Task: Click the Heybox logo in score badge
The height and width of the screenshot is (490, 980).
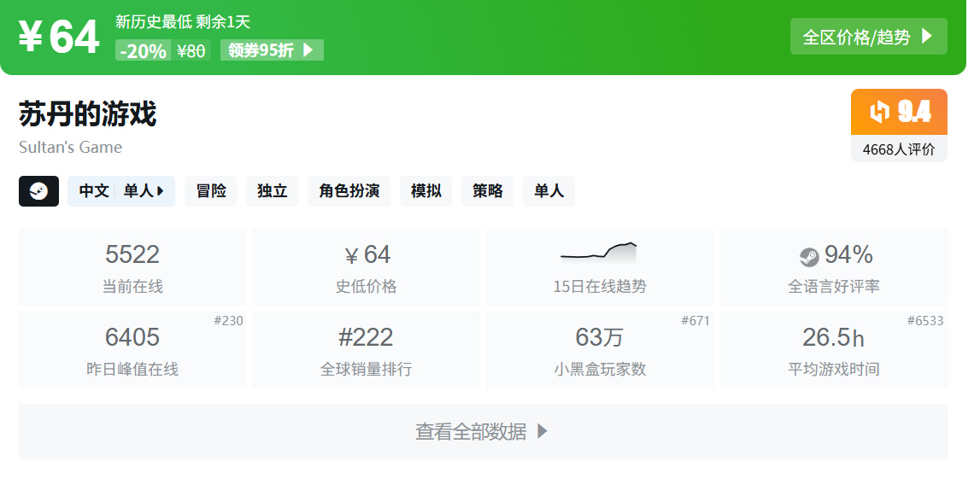Action: click(880, 112)
